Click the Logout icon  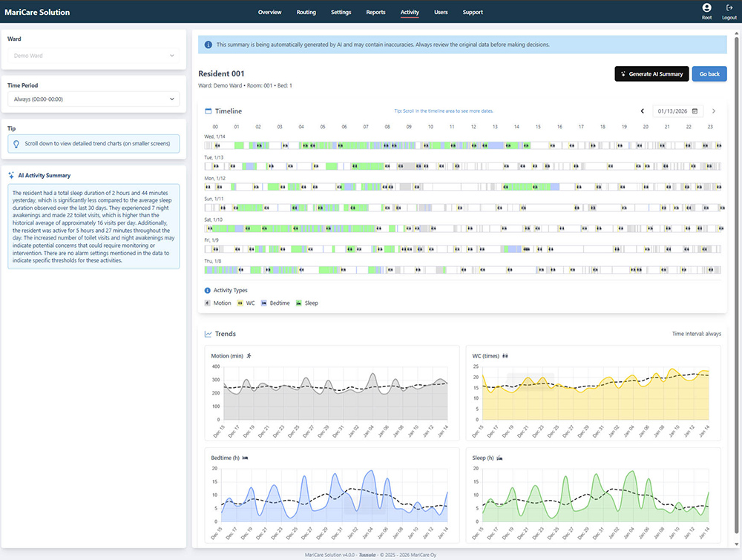tap(729, 7)
